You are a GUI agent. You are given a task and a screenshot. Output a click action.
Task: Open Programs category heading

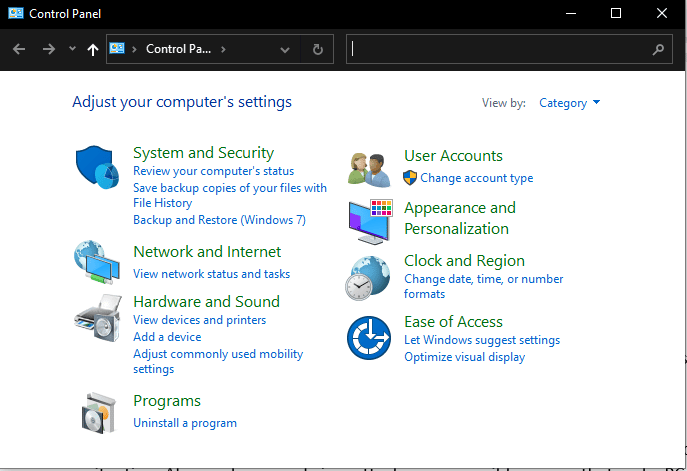pyautogui.click(x=166, y=401)
